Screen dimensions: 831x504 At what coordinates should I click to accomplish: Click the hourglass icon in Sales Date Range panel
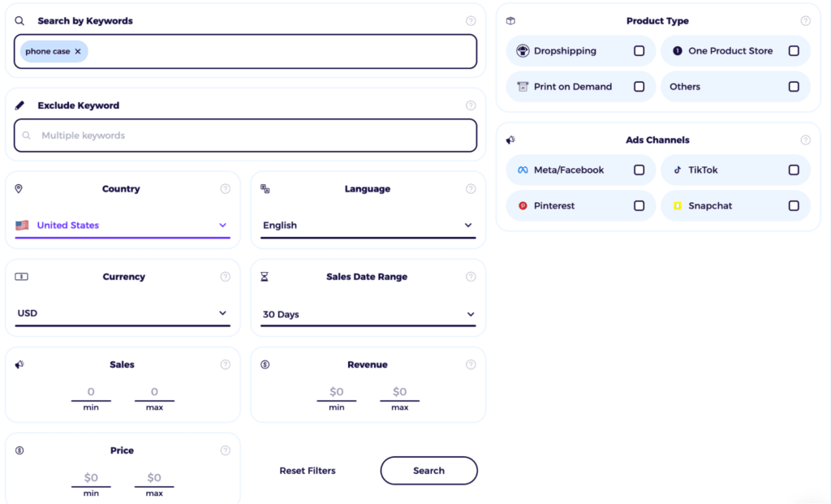coord(264,276)
